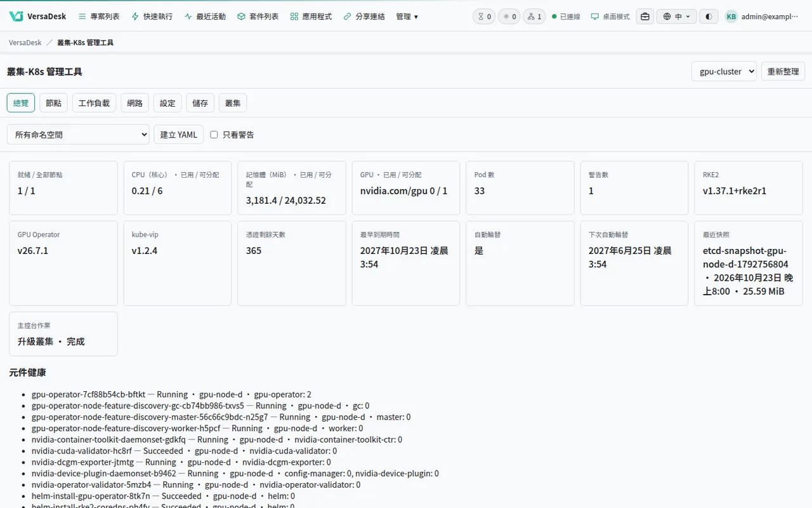Viewport: 812px width, 508px height.
Task: Click the etcd-snapshot 最近快照 entry
Action: [x=749, y=271]
